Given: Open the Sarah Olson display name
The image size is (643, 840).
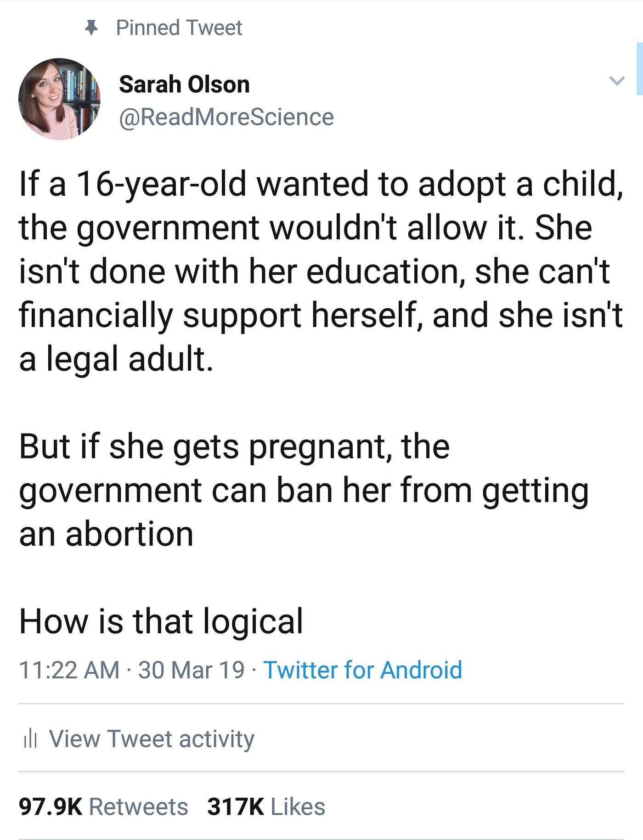Looking at the screenshot, I should point(184,85).
